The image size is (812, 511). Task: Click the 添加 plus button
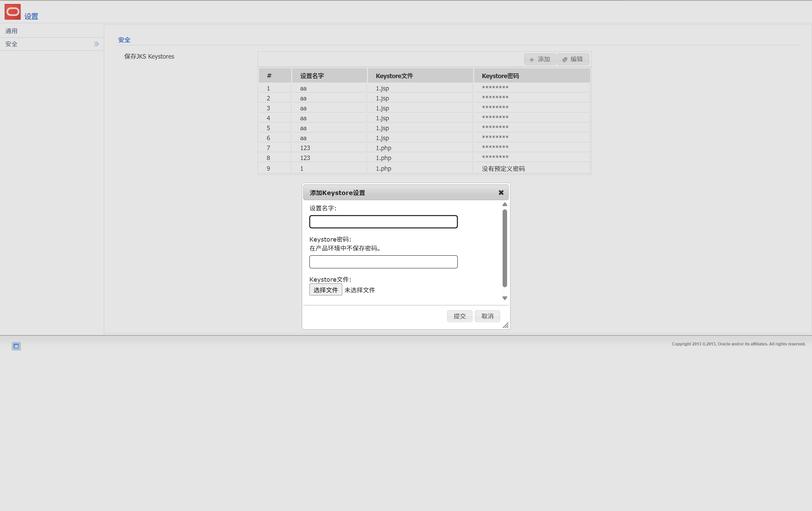point(540,59)
